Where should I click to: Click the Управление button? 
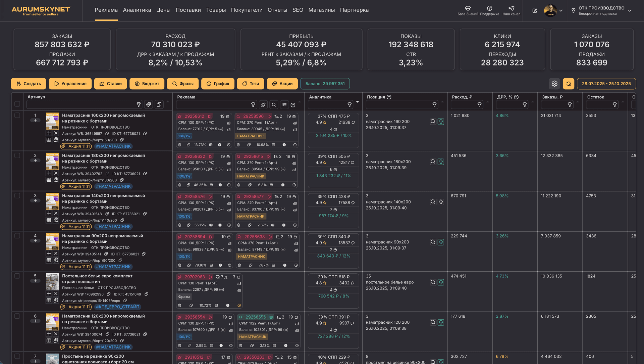coord(70,84)
